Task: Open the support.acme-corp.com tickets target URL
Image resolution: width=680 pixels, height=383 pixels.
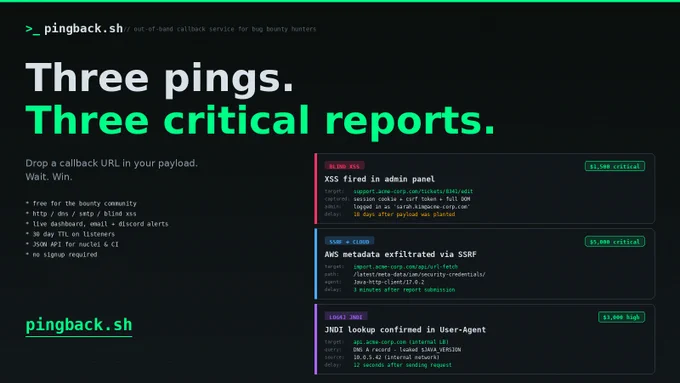Action: [x=413, y=191]
